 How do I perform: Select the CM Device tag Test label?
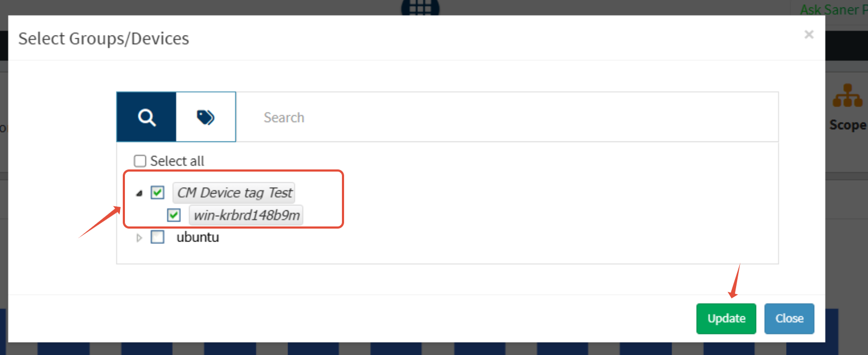pyautogui.click(x=234, y=193)
